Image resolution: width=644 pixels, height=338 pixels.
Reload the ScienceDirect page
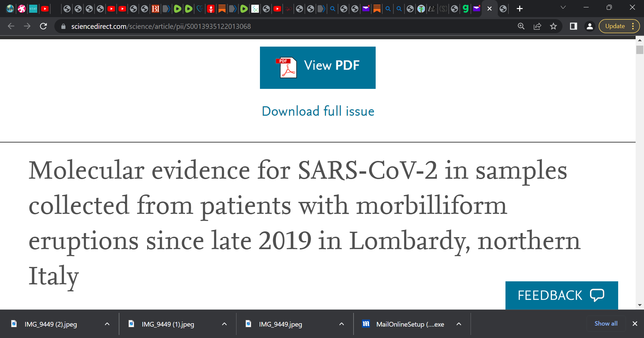[x=43, y=26]
